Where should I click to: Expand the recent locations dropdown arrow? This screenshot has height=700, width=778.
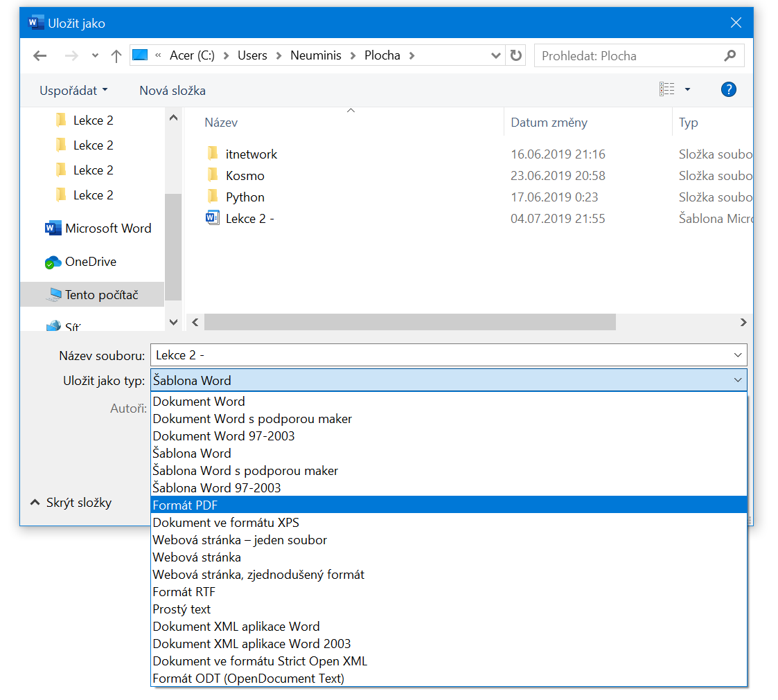pyautogui.click(x=95, y=56)
